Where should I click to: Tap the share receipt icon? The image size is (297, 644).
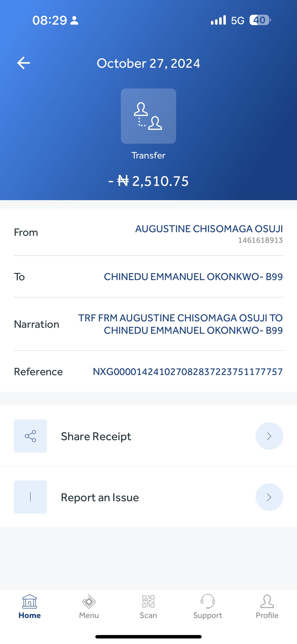30,436
